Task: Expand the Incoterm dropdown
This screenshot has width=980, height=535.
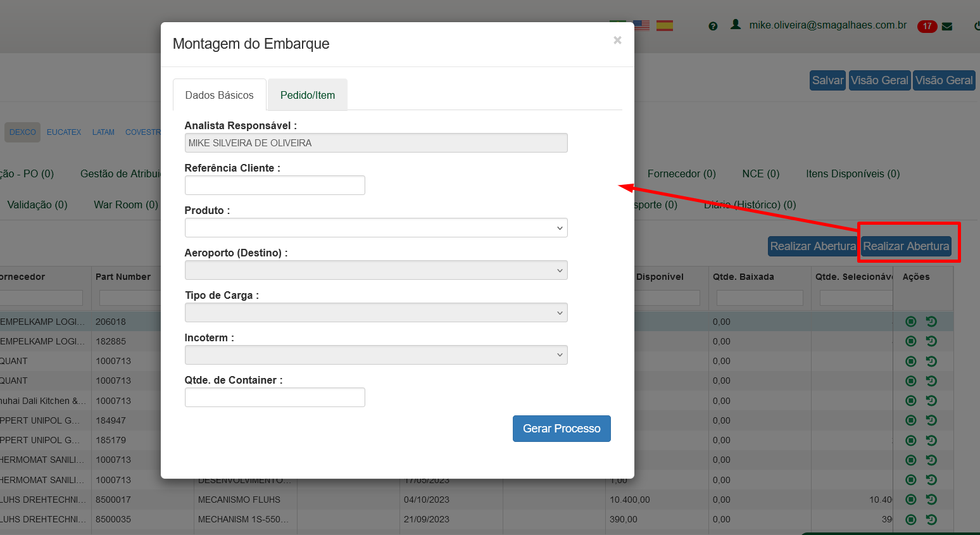Action: point(376,355)
